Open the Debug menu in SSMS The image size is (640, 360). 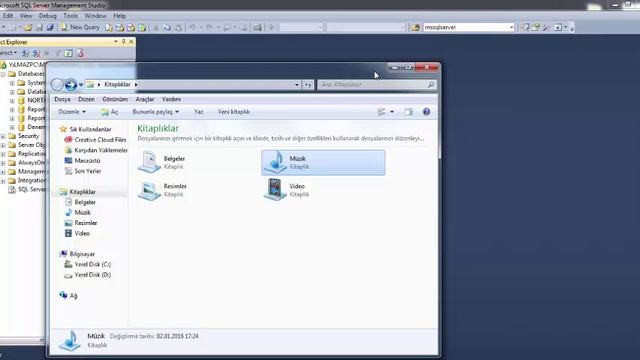pos(47,16)
